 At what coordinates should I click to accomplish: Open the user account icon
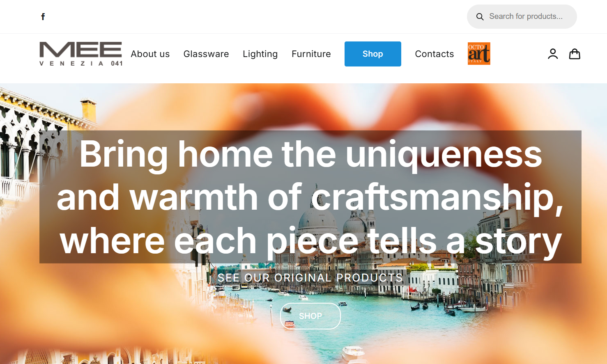[x=553, y=54]
